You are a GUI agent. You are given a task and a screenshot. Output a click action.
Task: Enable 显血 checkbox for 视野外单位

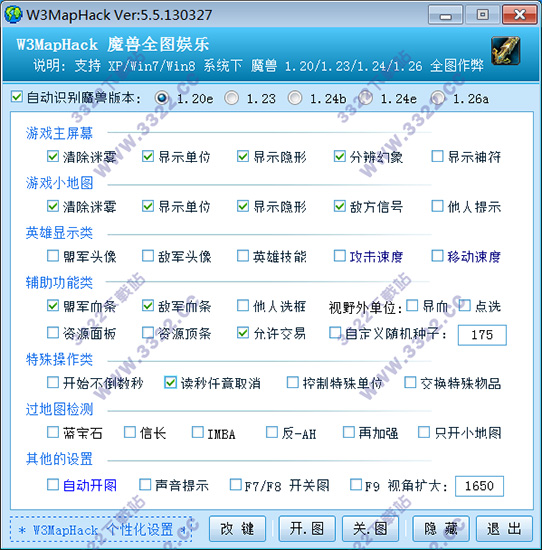tap(412, 306)
